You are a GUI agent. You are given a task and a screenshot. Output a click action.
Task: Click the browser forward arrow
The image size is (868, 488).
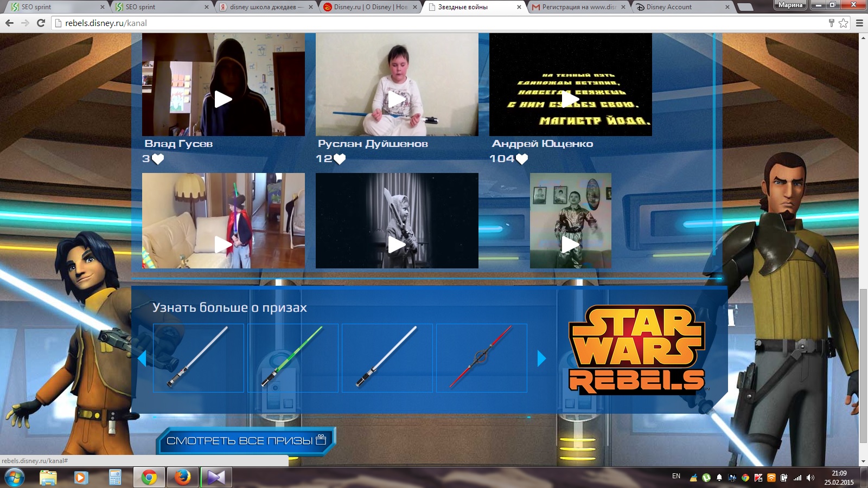[25, 23]
